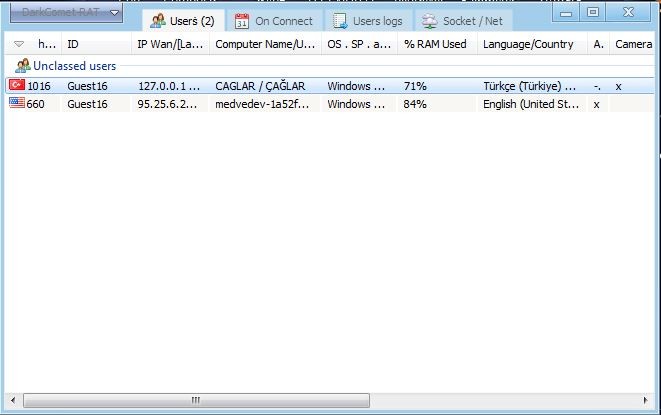This screenshot has height=415, width=661.
Task: Click the 71% RAM used value
Action: tap(415, 86)
